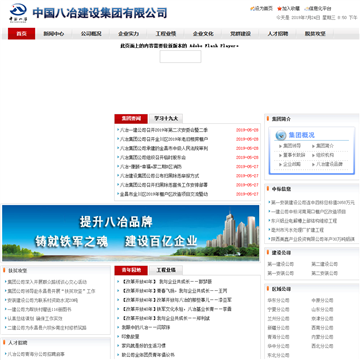The image size is (360, 360).
Task: Open news about 金昌市中级人民法院
Action: click(164, 148)
